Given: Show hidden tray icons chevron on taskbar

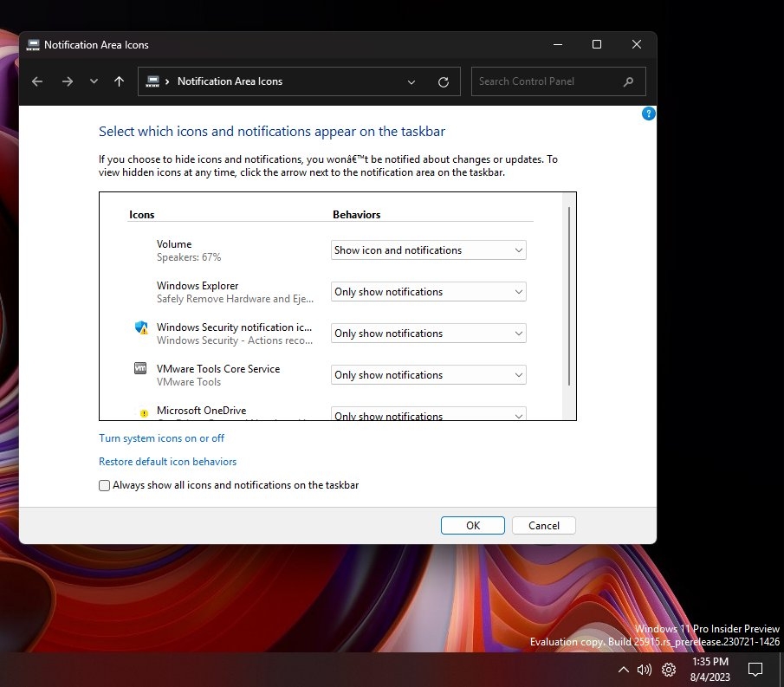Looking at the screenshot, I should click(624, 670).
